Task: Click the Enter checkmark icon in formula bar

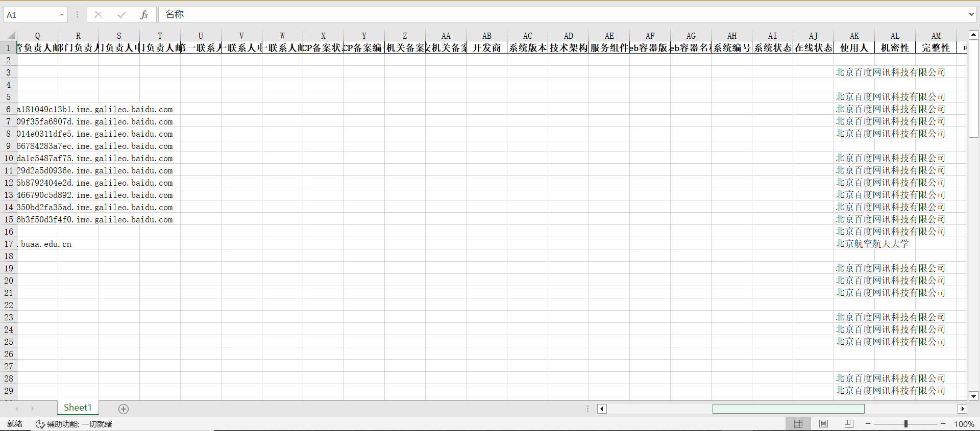Action: pyautogui.click(x=121, y=15)
